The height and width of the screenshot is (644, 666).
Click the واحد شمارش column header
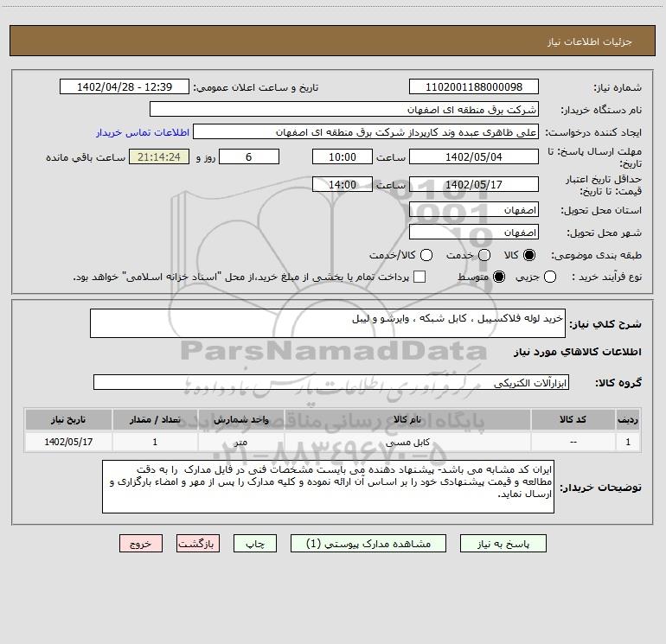click(x=240, y=419)
